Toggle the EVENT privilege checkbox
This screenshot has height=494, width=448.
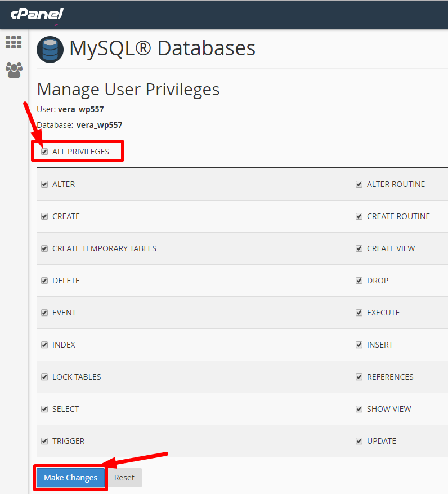click(44, 313)
